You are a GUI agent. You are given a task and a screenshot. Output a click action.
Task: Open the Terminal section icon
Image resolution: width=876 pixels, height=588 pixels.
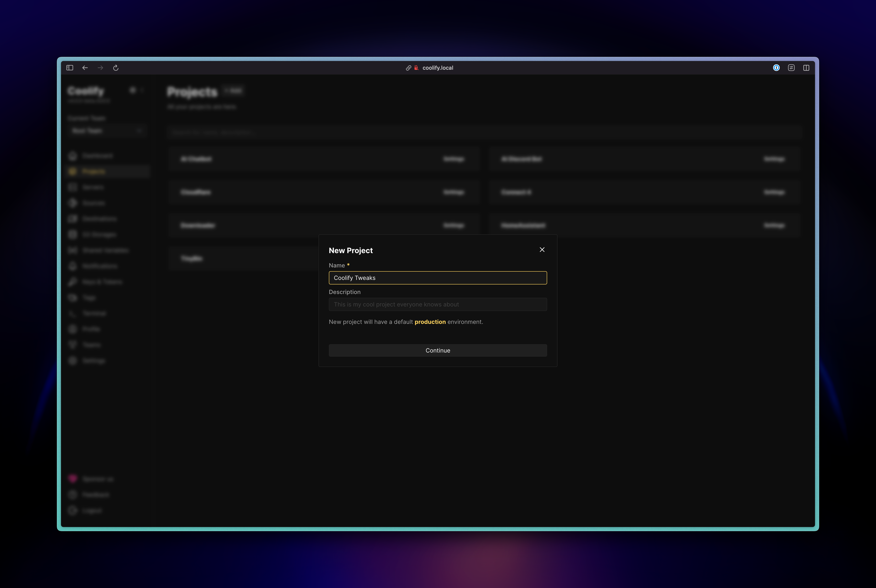pos(72,313)
